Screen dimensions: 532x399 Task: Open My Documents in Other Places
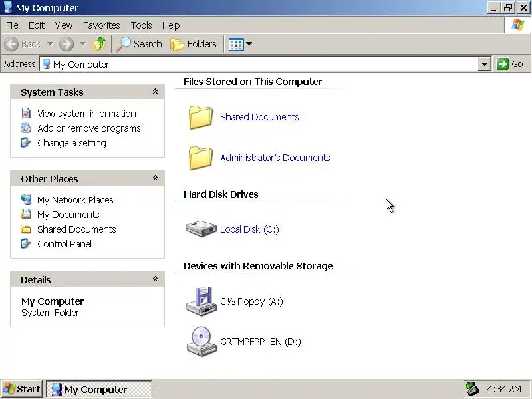[68, 215]
